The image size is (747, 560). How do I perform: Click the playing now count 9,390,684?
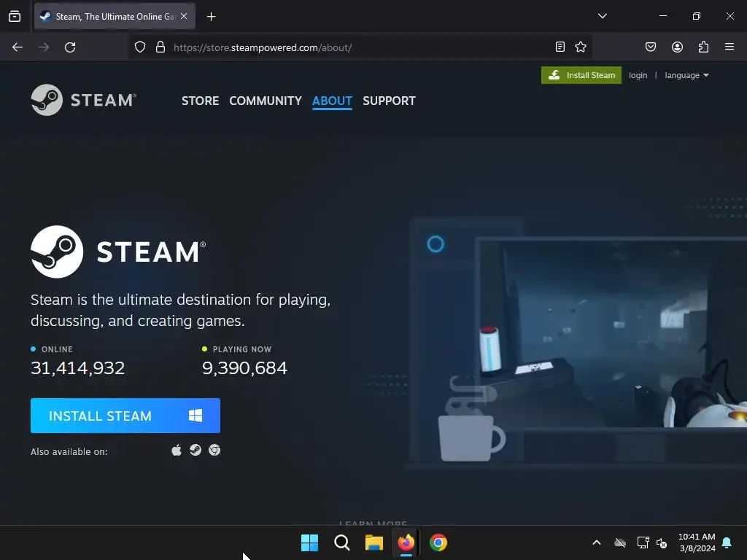[x=245, y=368]
